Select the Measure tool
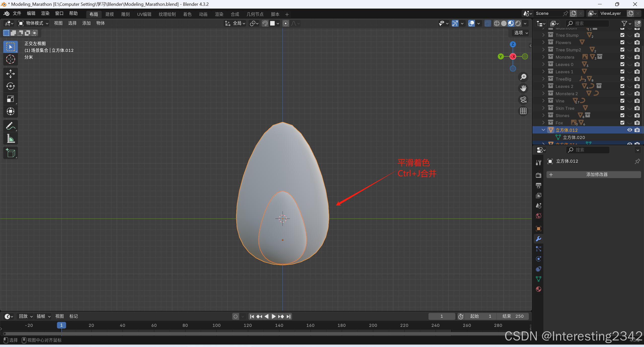The height and width of the screenshot is (347, 644). point(10,138)
